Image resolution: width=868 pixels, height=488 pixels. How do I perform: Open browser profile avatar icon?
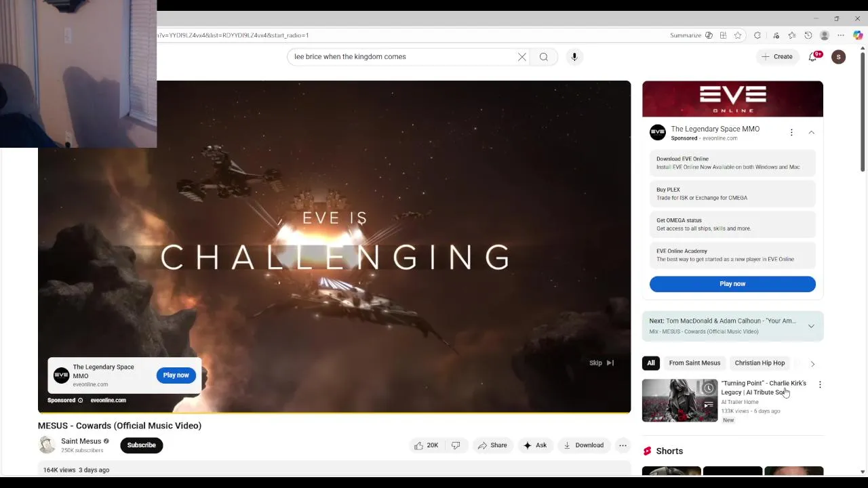pos(825,35)
